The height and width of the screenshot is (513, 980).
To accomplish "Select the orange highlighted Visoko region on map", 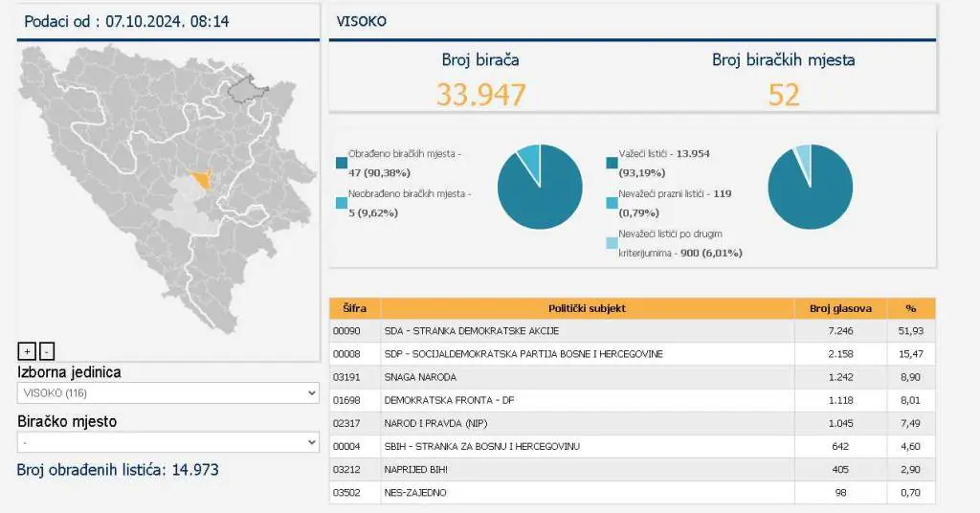I will 202,180.
